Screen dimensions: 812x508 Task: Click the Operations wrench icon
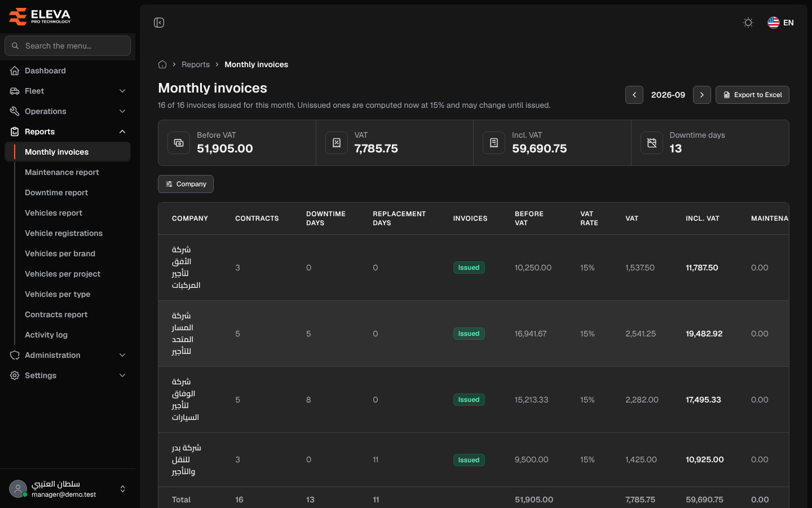[15, 111]
